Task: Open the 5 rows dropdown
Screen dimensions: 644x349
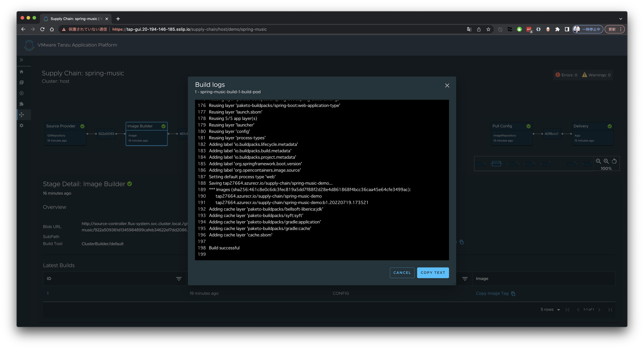Action: coord(550,310)
